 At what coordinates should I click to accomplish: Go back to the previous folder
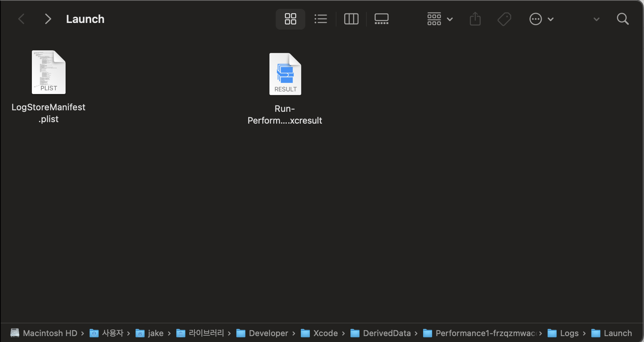[21, 19]
